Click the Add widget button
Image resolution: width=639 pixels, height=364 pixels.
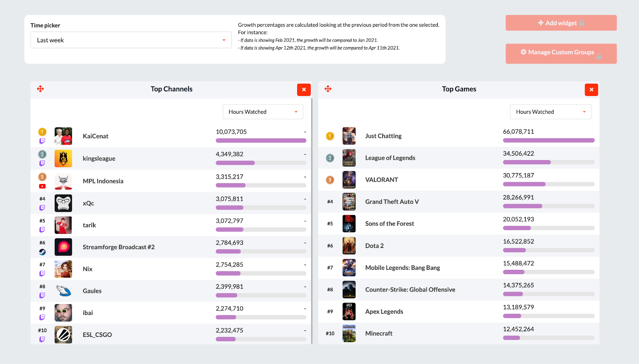pos(561,23)
